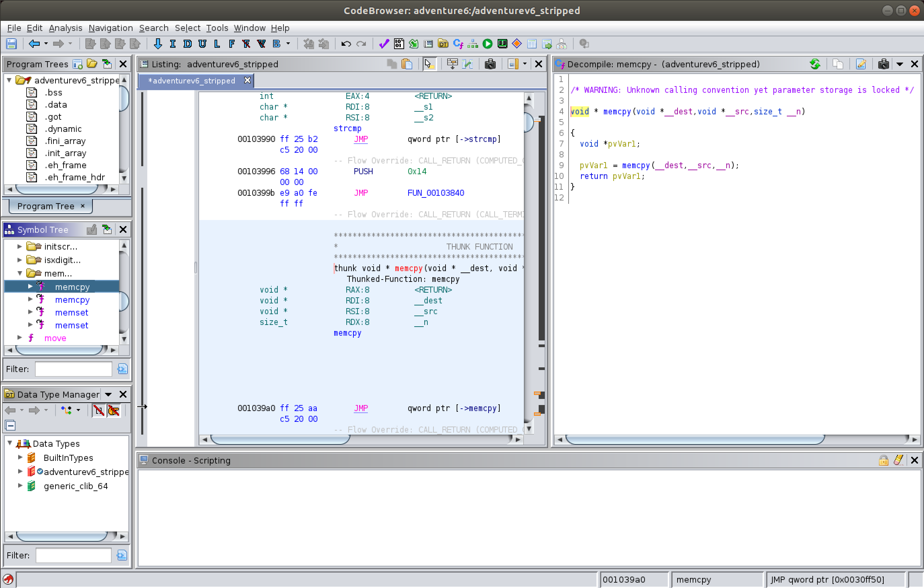Open the Bytes viewer icon in toolbar
Viewport: 924px width, 588px height.
[x=399, y=44]
